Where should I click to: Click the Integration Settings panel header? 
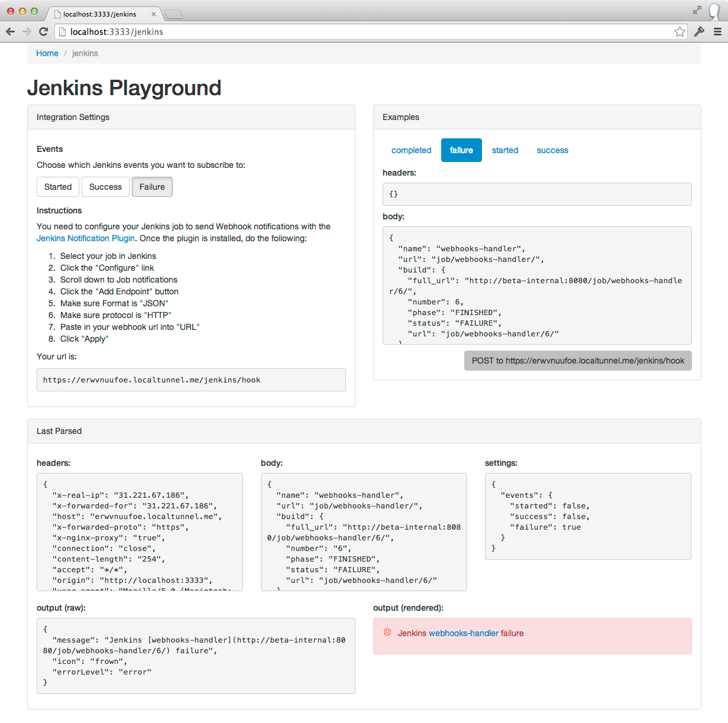(x=191, y=117)
